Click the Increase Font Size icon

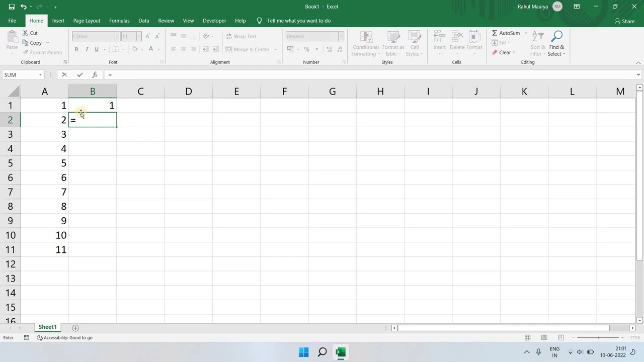click(147, 36)
